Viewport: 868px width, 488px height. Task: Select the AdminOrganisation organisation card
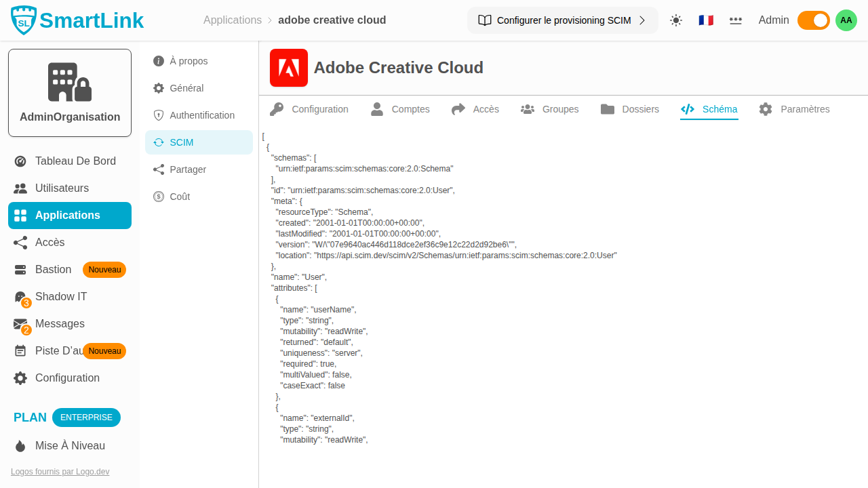pos(70,93)
